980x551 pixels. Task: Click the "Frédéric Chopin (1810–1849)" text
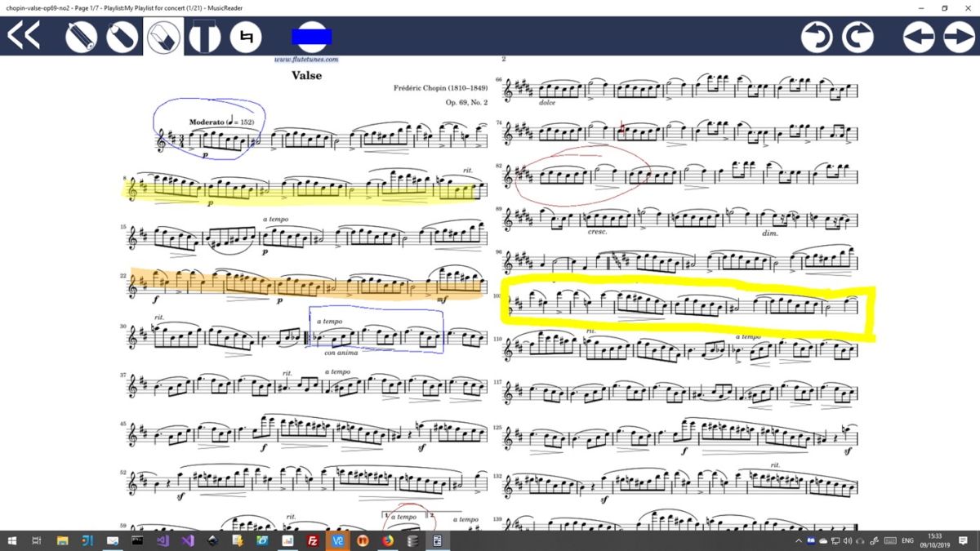[440, 87]
